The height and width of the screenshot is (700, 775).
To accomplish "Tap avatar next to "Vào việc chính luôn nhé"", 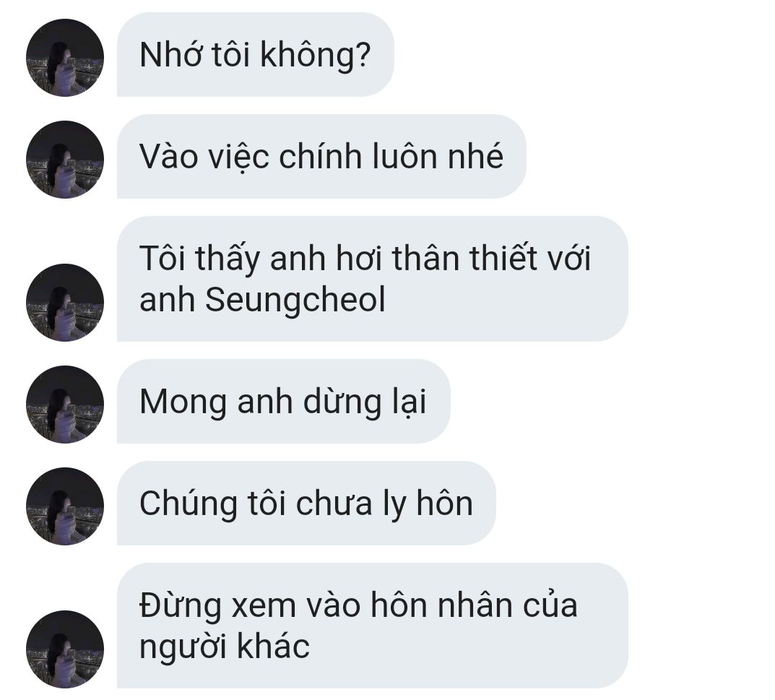I will click(x=65, y=159).
